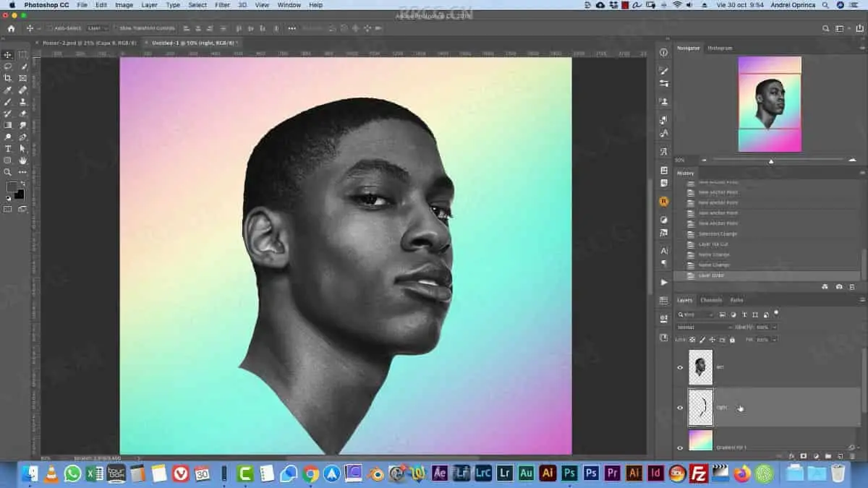Click the background color swatch
The width and height of the screenshot is (868, 488).
tap(20, 194)
